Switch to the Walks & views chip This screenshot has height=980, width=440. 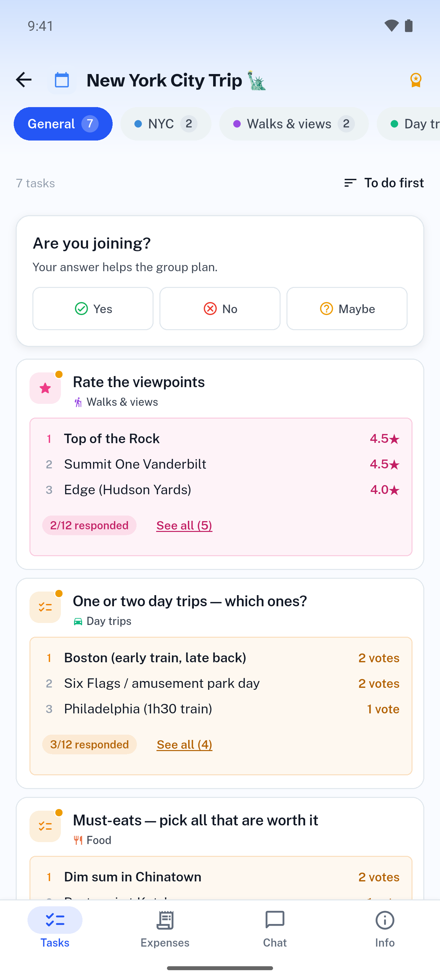click(294, 124)
